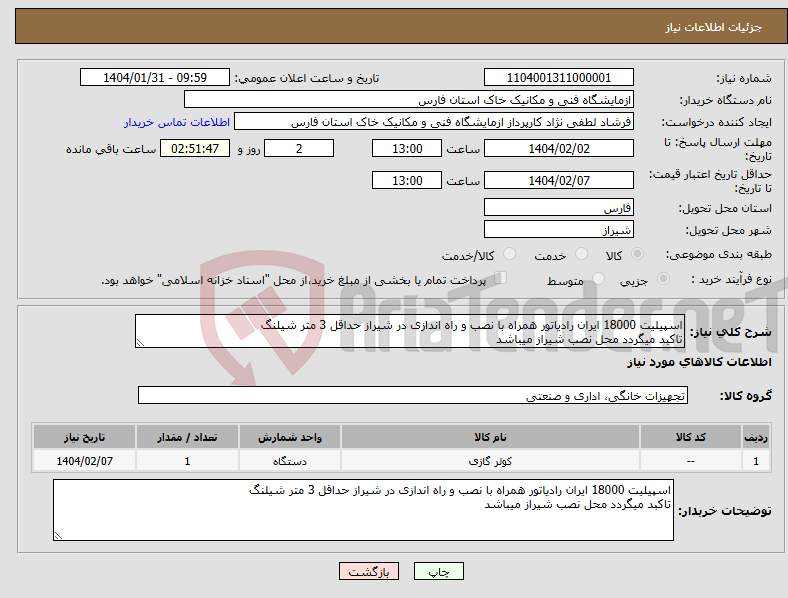Click the buyer notes text area
Image resolution: width=788 pixels, height=598 pixels.
363,510
